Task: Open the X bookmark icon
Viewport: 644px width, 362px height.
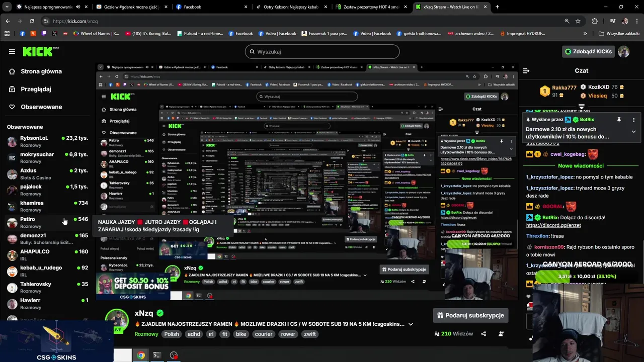Action: tap(54, 34)
